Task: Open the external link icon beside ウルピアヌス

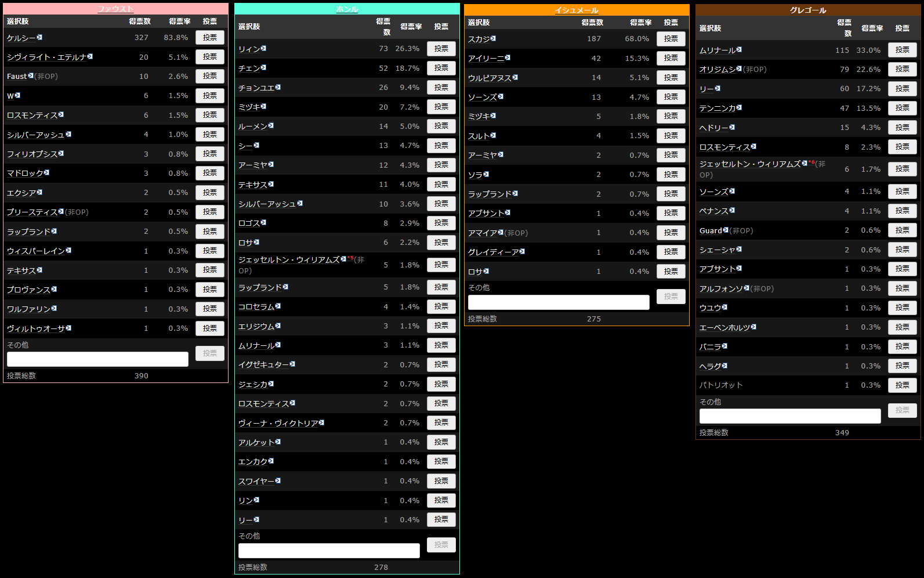Action: coord(515,77)
